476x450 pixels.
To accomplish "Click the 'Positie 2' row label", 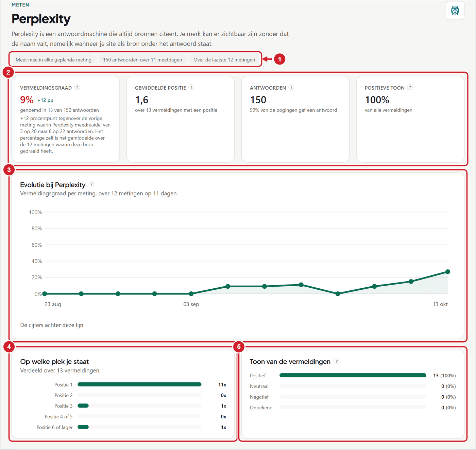I will pyautogui.click(x=64, y=395).
